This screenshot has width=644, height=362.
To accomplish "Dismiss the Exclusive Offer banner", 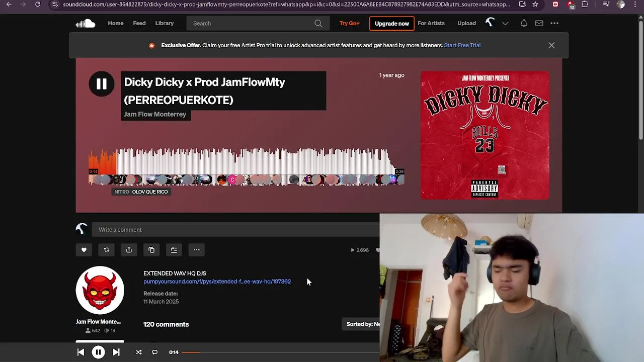I will click(551, 45).
